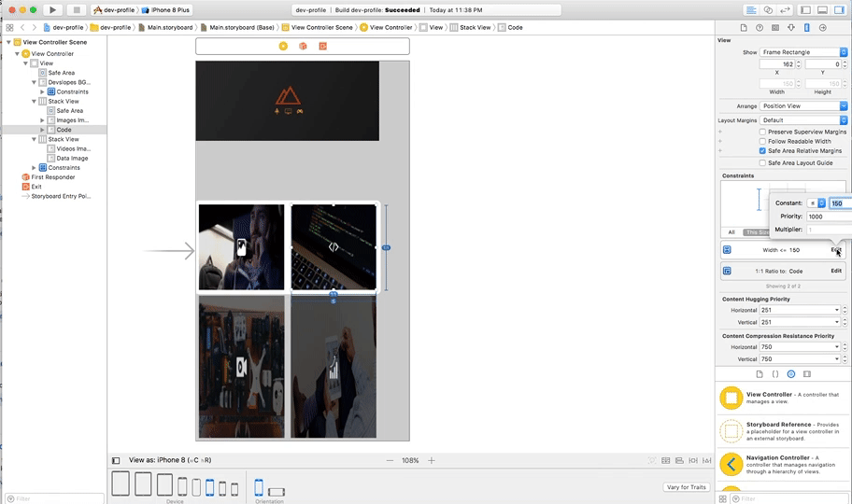
Task: Select View Controller Scene breadcrumb
Action: [x=317, y=27]
